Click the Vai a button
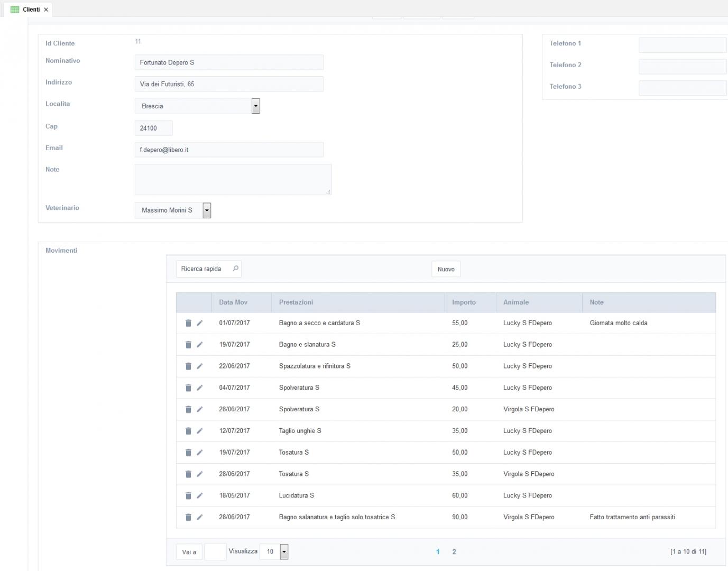 pos(189,552)
